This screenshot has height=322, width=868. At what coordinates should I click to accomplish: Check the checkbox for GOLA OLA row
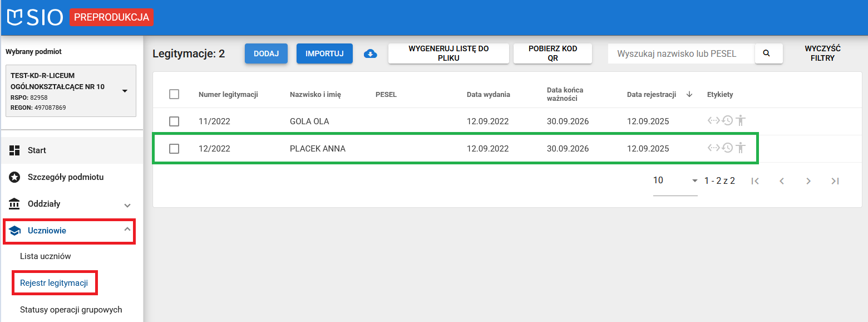(174, 120)
